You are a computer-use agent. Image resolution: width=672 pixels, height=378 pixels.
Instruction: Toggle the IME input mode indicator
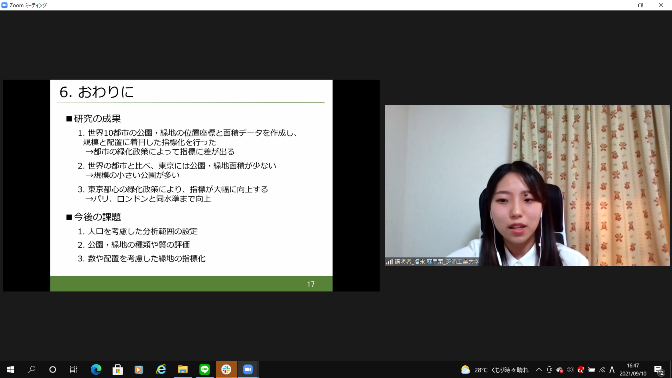pos(612,370)
